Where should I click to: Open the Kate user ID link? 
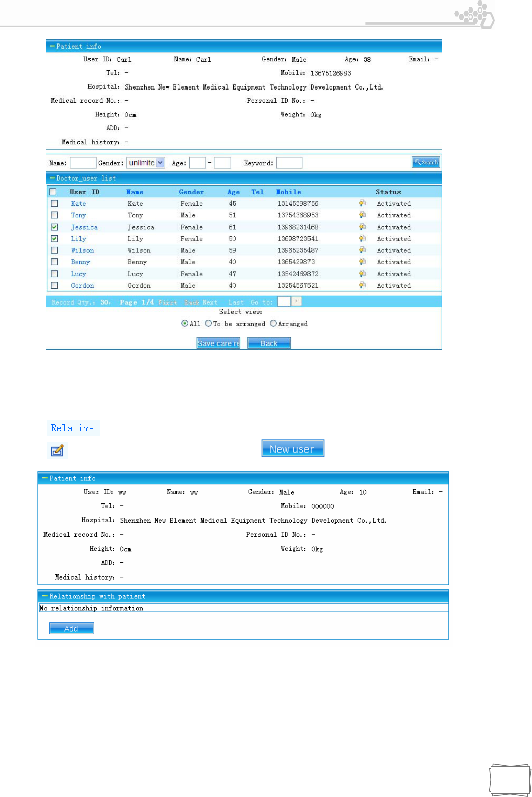78,203
